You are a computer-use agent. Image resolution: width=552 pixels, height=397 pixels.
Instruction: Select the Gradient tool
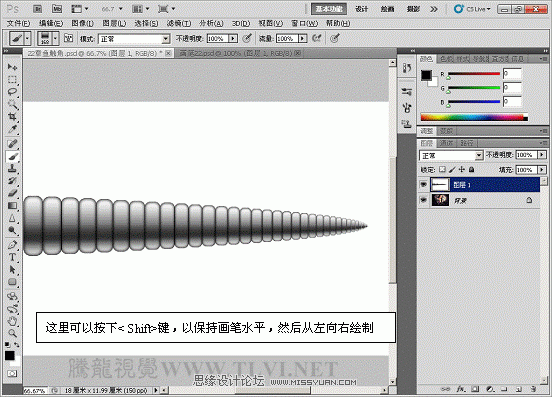click(x=12, y=206)
